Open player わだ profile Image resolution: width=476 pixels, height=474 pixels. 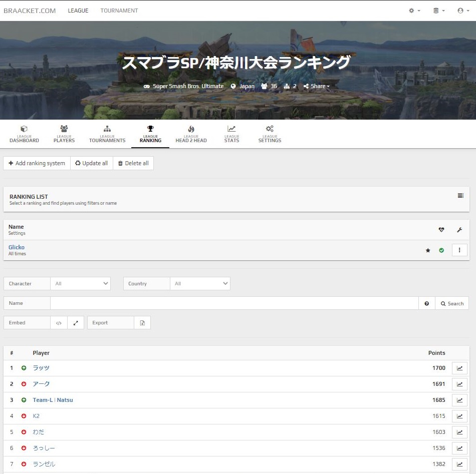(38, 432)
